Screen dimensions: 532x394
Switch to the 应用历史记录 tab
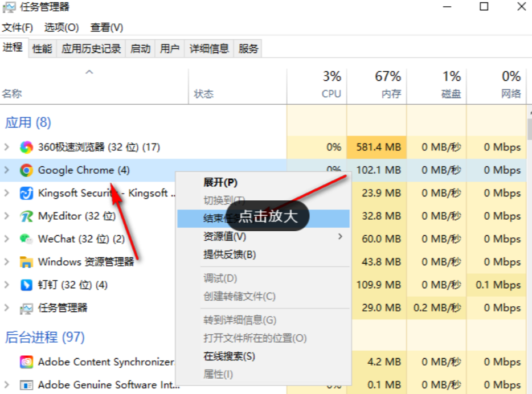pos(91,49)
